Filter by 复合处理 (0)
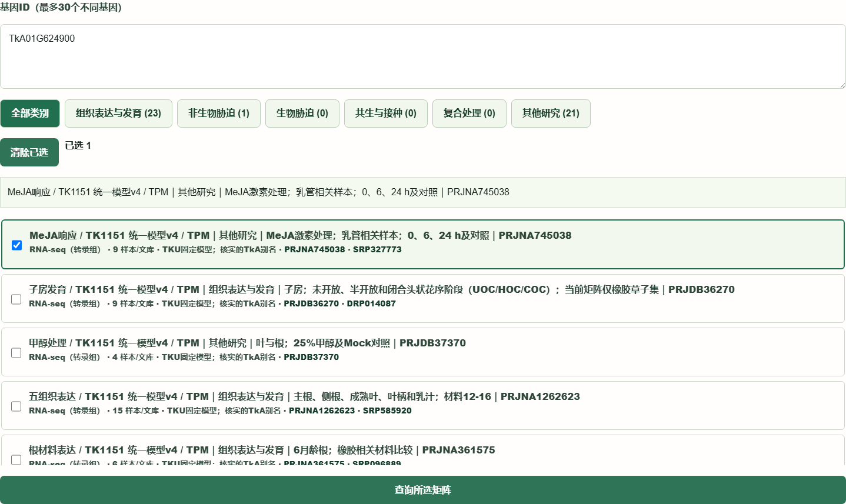This screenshot has height=504, width=846. point(469,114)
